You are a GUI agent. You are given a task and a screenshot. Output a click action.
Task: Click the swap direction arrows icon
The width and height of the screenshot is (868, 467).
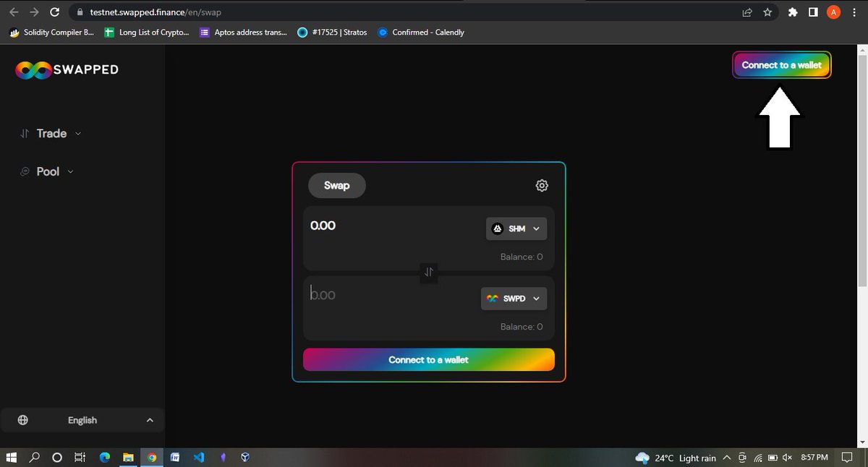(429, 272)
